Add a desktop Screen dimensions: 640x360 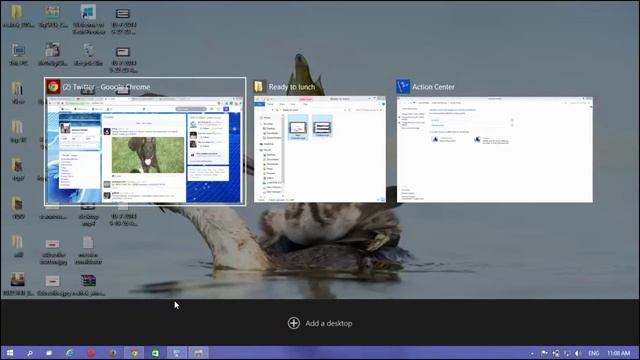click(320, 323)
